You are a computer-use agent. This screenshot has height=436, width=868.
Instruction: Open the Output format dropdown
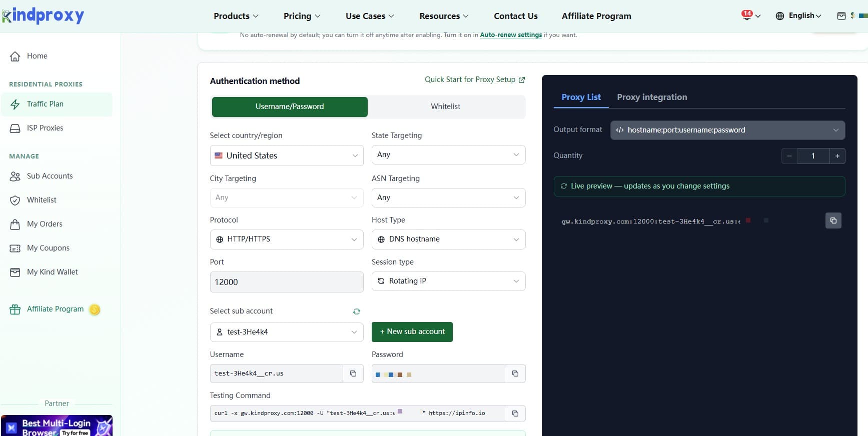point(727,130)
